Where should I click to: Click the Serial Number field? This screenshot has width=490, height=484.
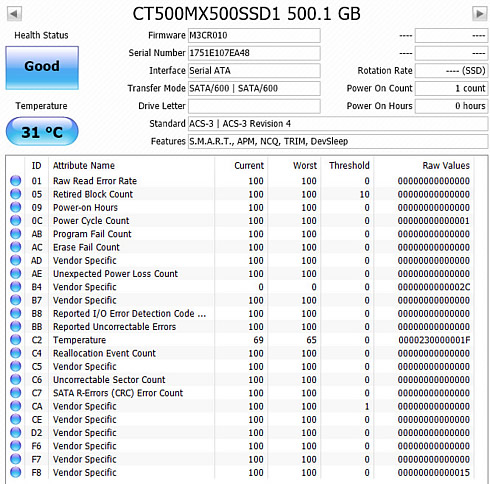point(254,53)
